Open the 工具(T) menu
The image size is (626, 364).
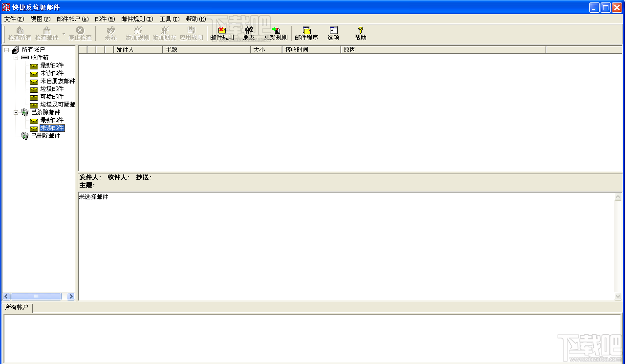[169, 19]
